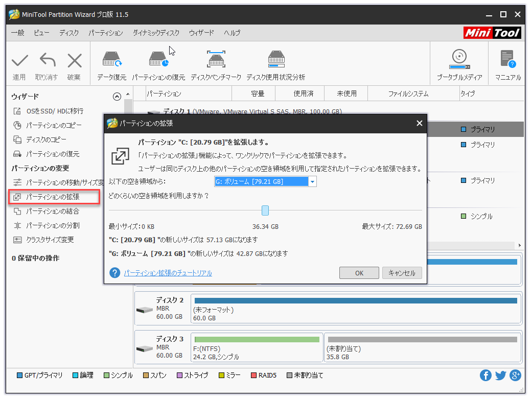Open the パーティション menu
The width and height of the screenshot is (532, 398).
[x=105, y=33]
